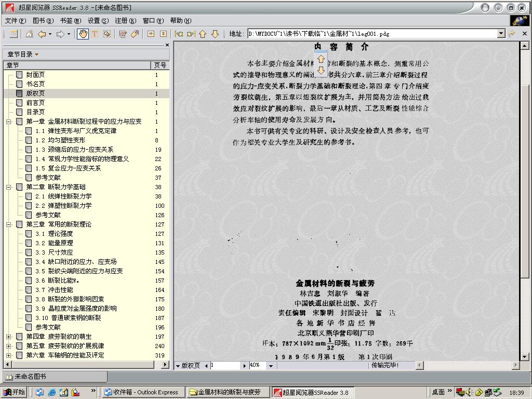Screen dimensions: 532x399
Task: Select the text recognition T tool
Action: pos(95,34)
